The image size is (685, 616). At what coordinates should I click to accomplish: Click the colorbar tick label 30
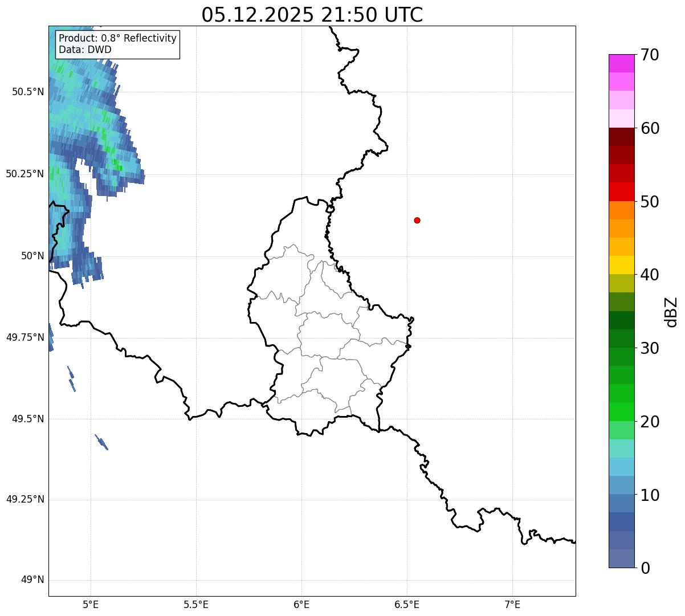point(650,348)
